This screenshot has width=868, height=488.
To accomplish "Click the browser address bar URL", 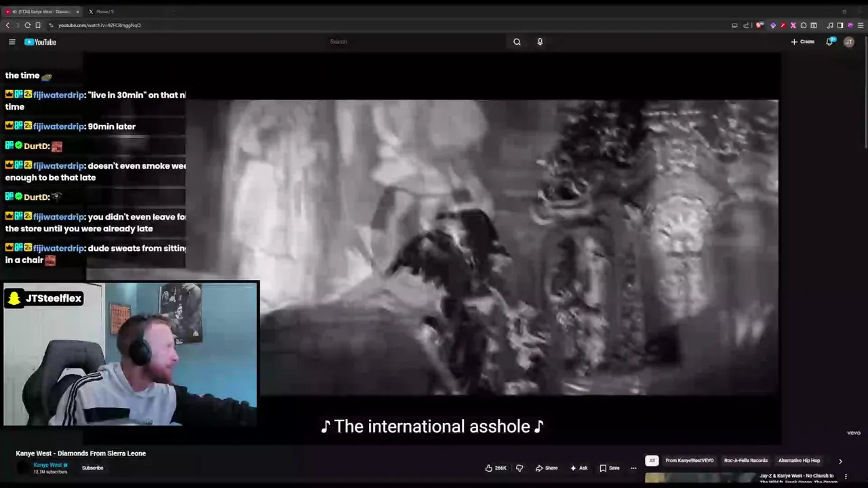I will point(100,25).
